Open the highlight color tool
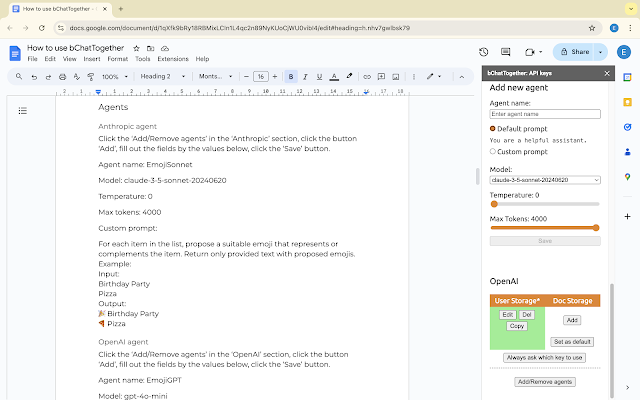The width and height of the screenshot is (640, 400). (349, 76)
